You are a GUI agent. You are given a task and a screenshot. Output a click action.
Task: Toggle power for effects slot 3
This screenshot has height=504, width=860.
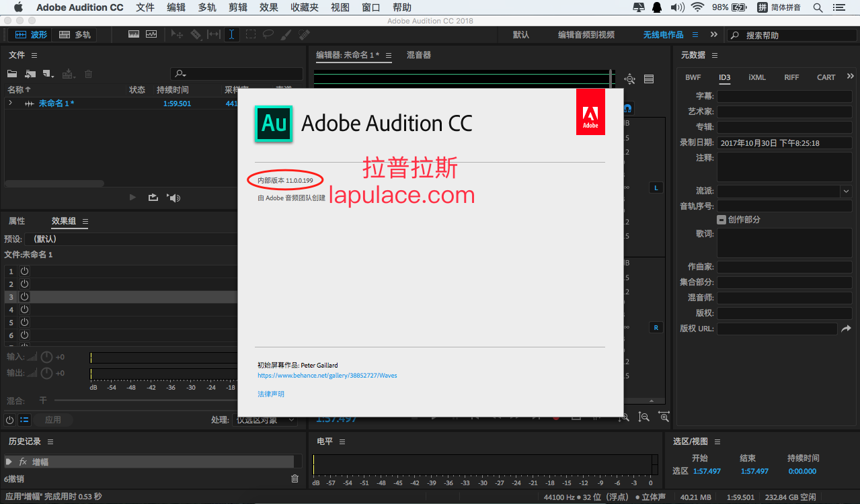(x=24, y=296)
